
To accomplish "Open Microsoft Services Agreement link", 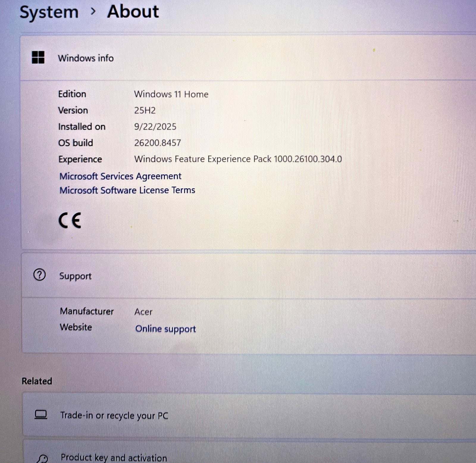I will (x=120, y=176).
